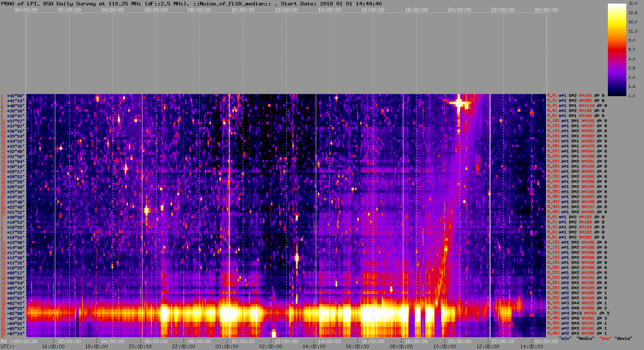644x350 pixels.
Task: Click the 1.4 color scale tick label
Action: click(632, 86)
